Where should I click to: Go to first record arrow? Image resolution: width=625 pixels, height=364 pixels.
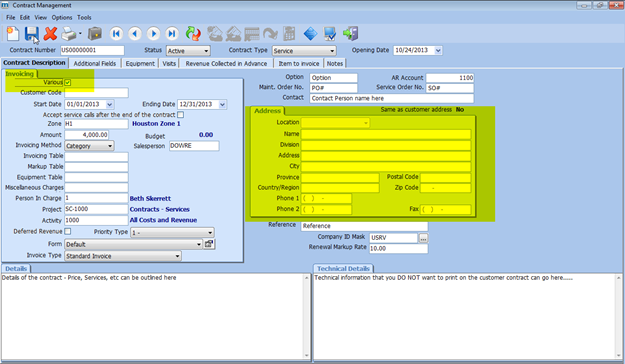coord(116,34)
